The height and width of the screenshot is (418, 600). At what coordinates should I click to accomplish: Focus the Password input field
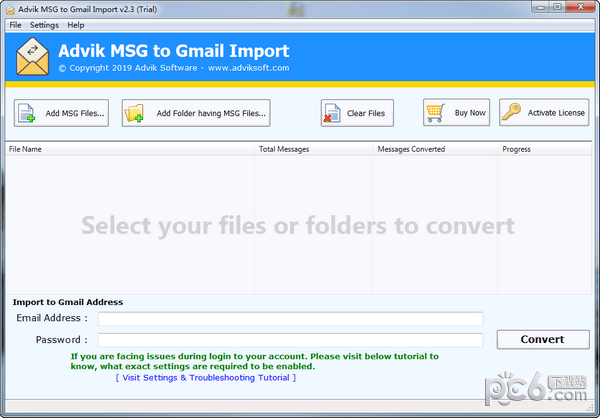pyautogui.click(x=290, y=340)
